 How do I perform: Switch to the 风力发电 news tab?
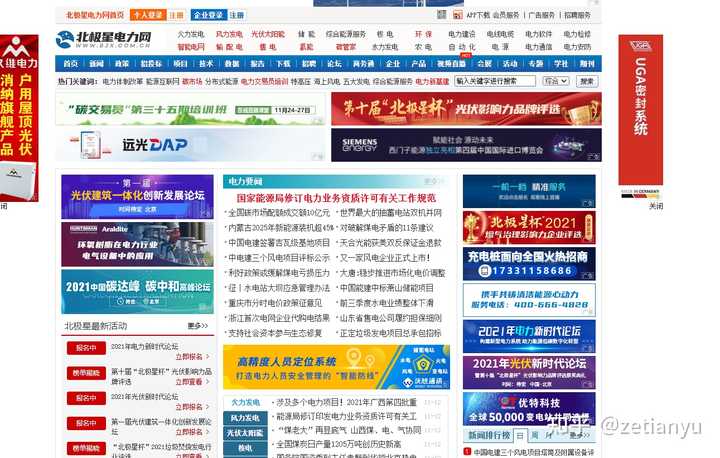pyautogui.click(x=245, y=418)
